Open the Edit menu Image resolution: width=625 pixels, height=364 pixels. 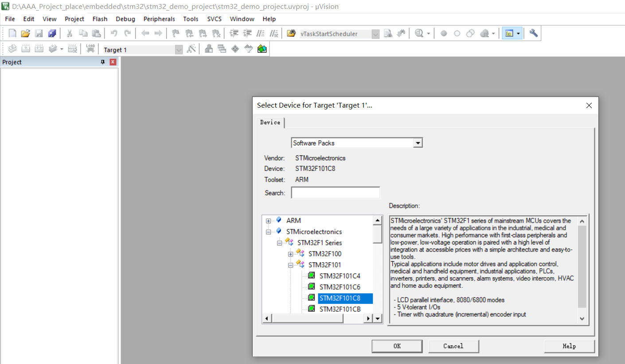29,19
